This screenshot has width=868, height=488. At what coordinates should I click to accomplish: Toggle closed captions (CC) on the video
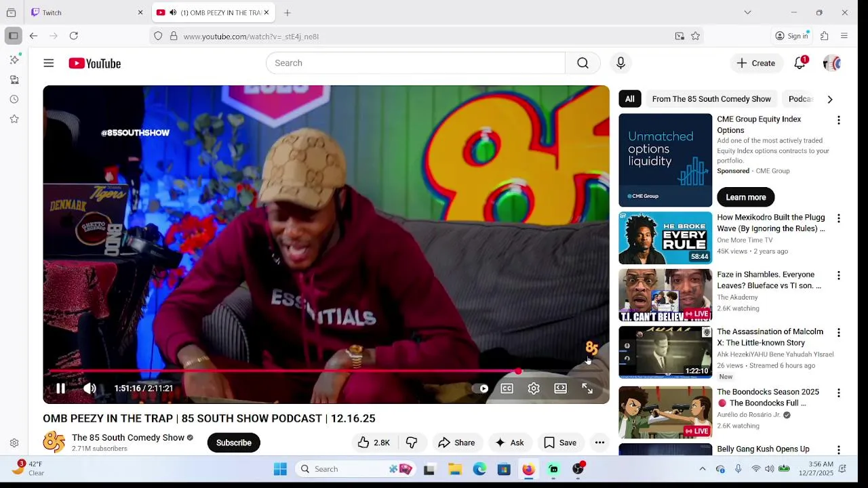[x=507, y=388]
